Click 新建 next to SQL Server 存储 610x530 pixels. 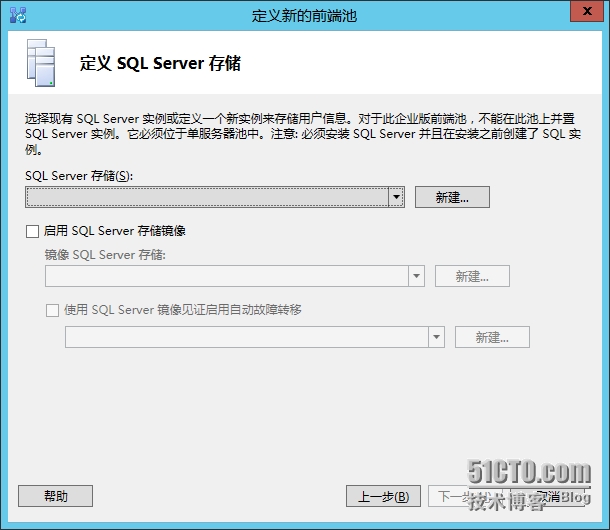point(452,197)
